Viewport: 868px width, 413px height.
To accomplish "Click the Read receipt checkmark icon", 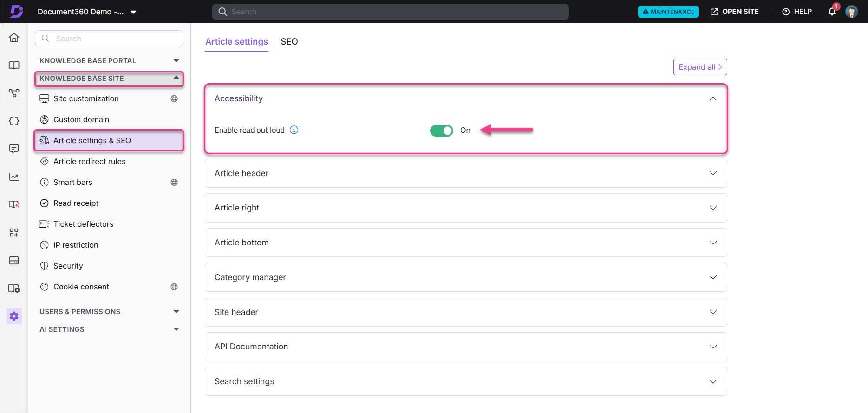I will (x=44, y=203).
